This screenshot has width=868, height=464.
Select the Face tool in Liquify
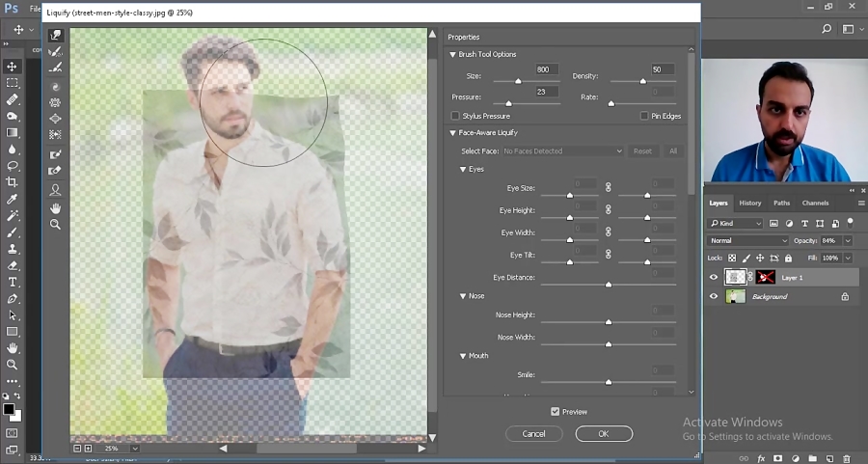click(55, 190)
